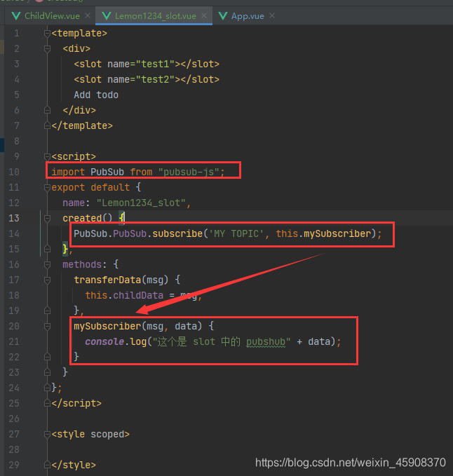Fold the </style> end marker at line 29

(x=47, y=465)
